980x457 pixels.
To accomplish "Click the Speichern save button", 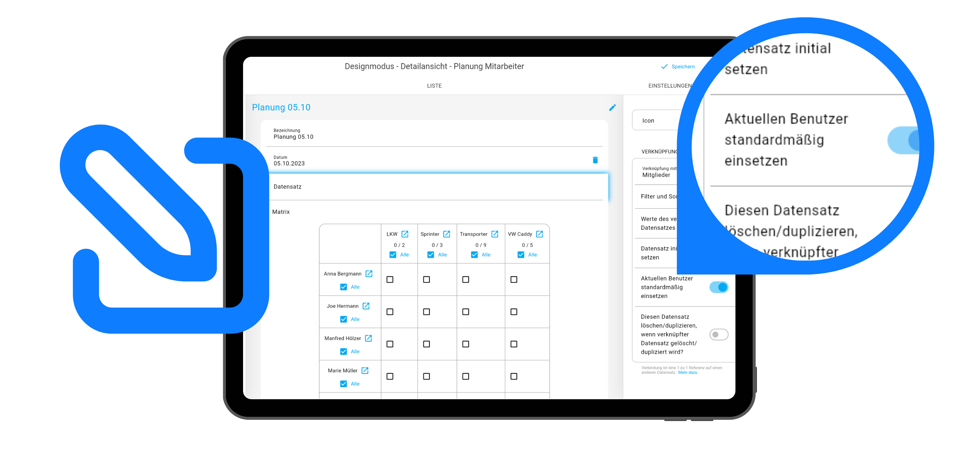I will [x=678, y=67].
